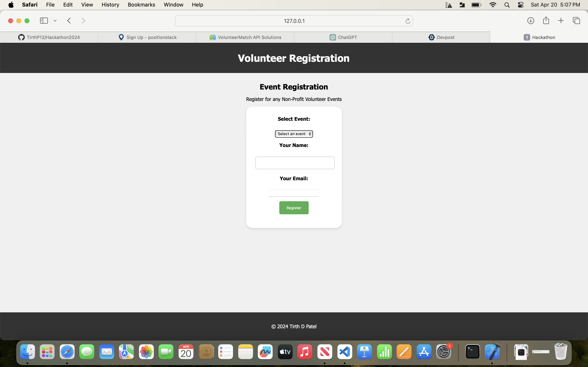Go back to the previous page
Viewport: 588px width, 367px height.
click(x=69, y=21)
